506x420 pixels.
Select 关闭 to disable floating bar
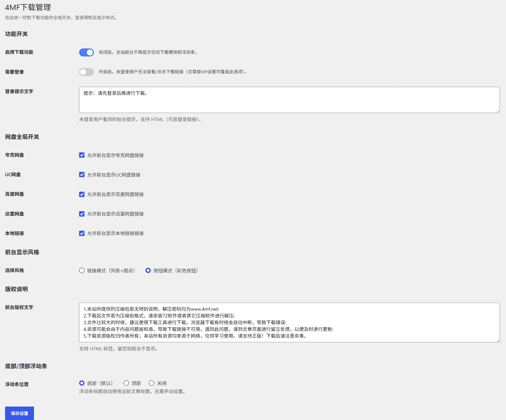pyautogui.click(x=151, y=383)
